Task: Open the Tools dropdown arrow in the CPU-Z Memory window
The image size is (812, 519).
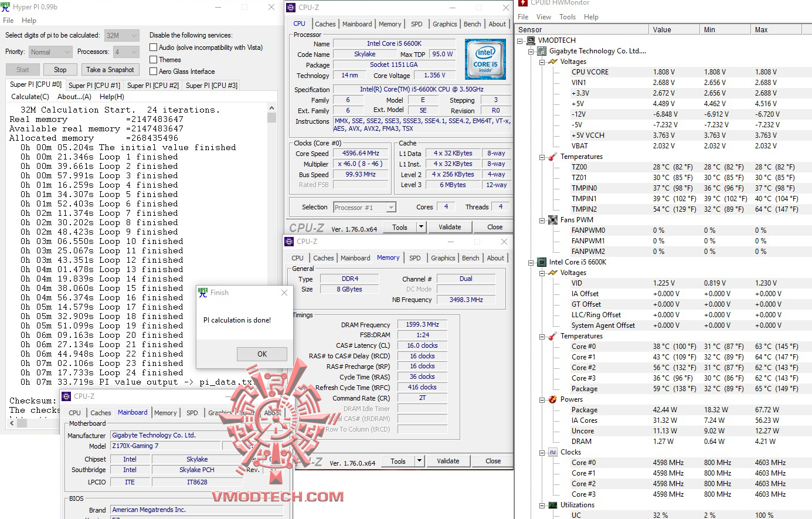Action: [419, 461]
